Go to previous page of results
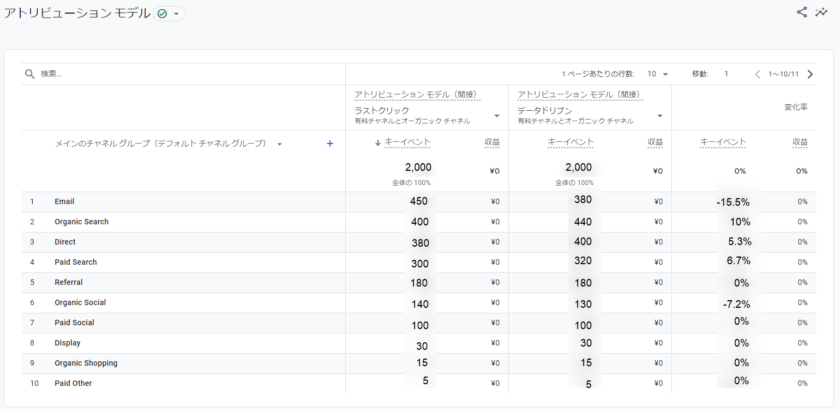840x411 pixels. (x=757, y=74)
